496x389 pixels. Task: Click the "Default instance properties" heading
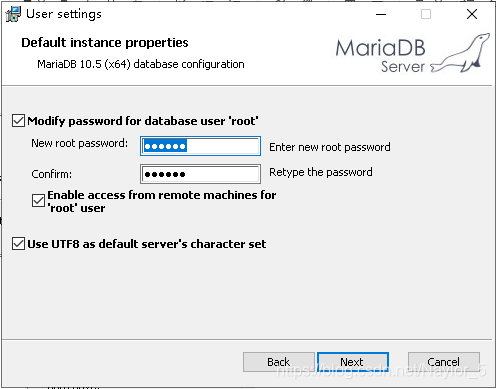coord(105,43)
